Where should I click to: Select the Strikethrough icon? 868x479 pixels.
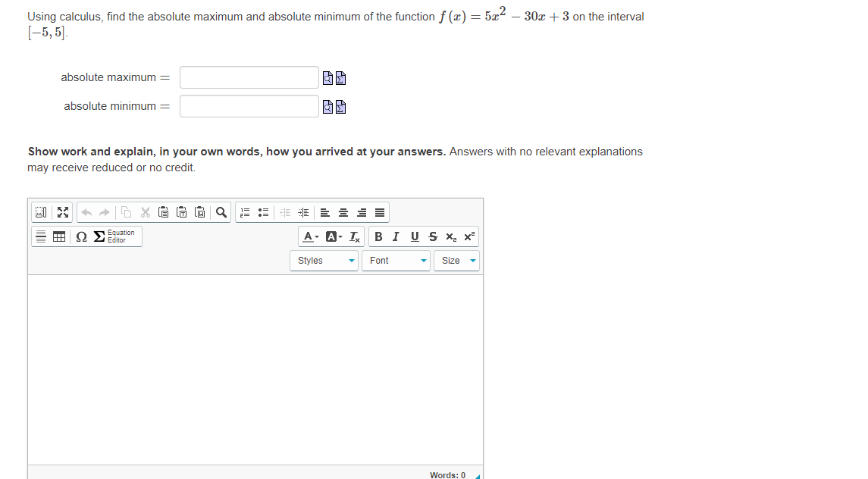pos(431,236)
